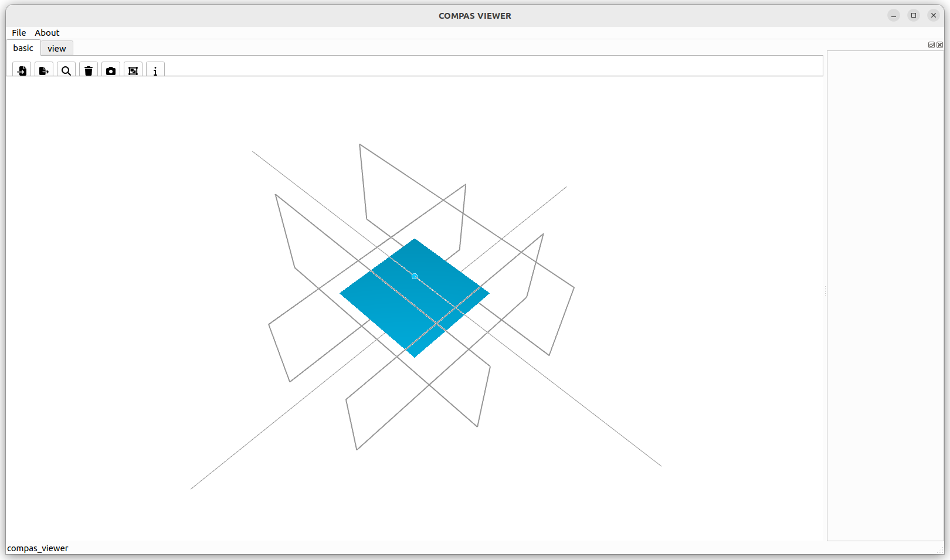Viewport: 950px width, 560px height.
Task: Pick the blue point at mesh center
Action: pyautogui.click(x=415, y=276)
